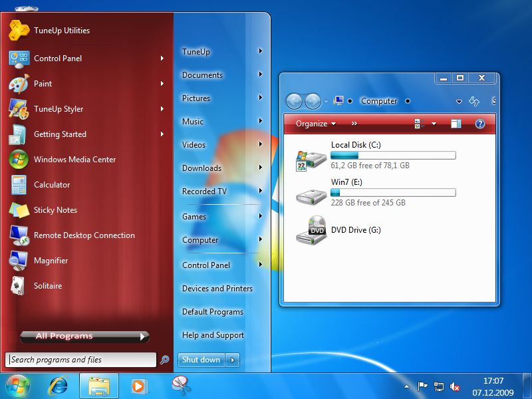Open Documents from the Start menu right pane
The height and width of the screenshot is (399, 532).
202,75
